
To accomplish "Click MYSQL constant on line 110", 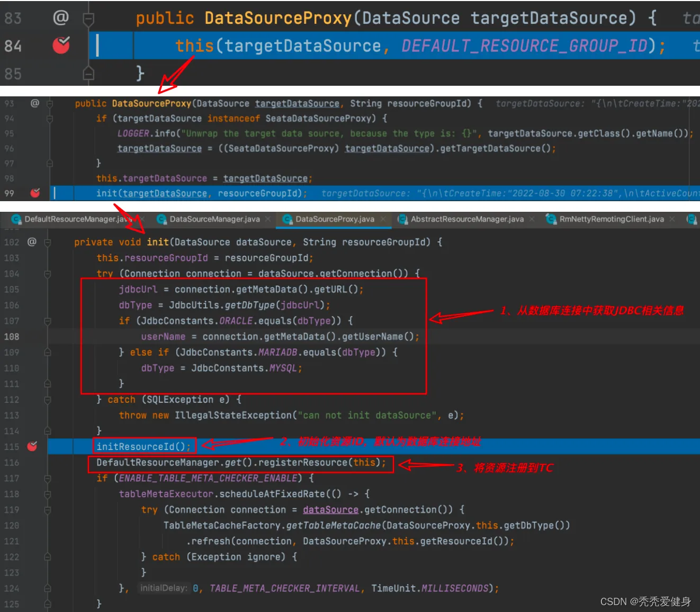I will (x=283, y=368).
